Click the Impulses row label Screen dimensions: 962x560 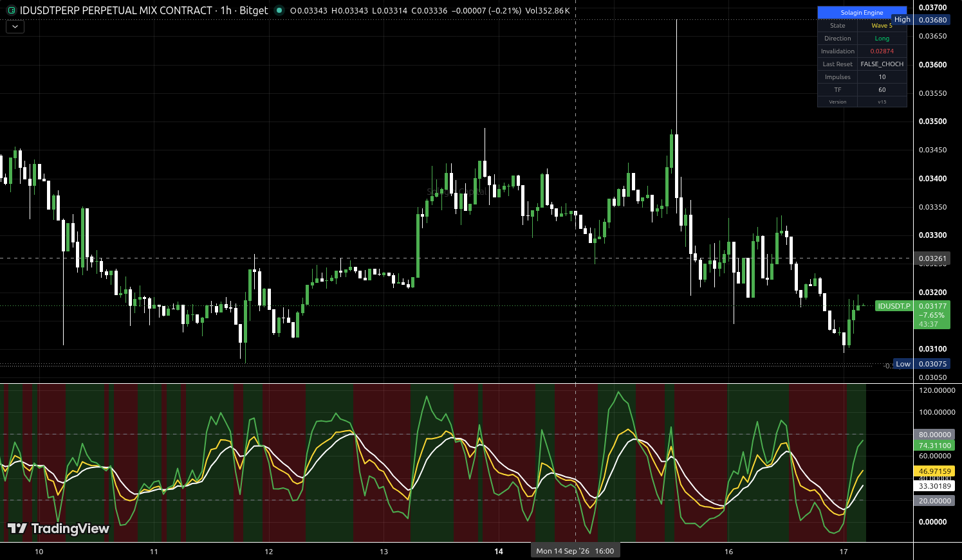tap(837, 77)
